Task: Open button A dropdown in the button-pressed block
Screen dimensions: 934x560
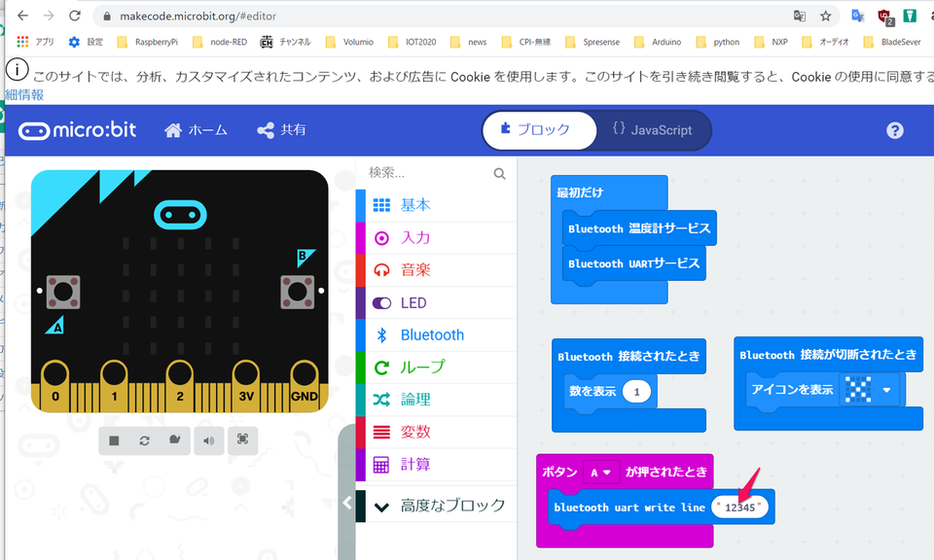Action: click(x=602, y=472)
